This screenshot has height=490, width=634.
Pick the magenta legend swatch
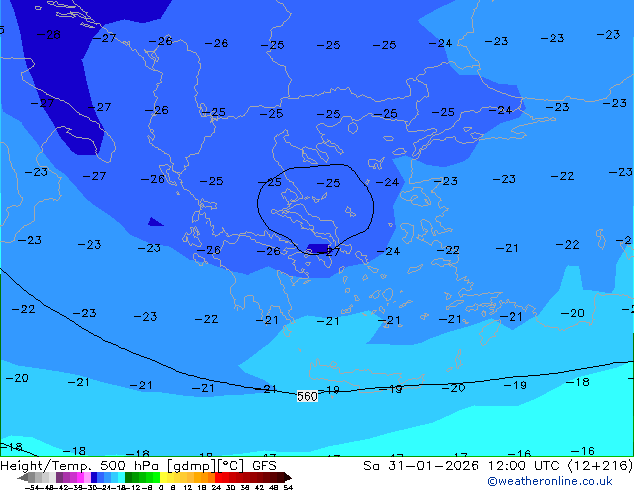click(80, 477)
